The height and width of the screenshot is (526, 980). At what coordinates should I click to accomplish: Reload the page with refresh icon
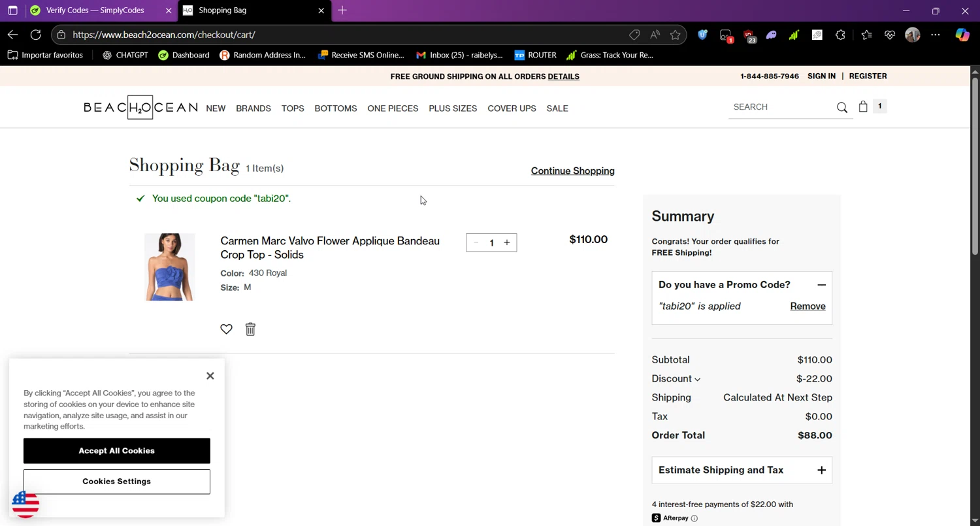click(x=36, y=35)
